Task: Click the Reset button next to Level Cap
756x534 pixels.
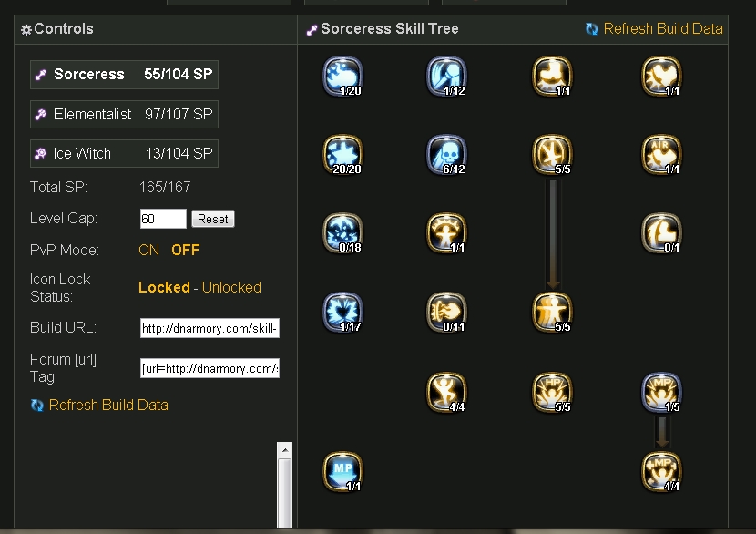Action: (212, 219)
